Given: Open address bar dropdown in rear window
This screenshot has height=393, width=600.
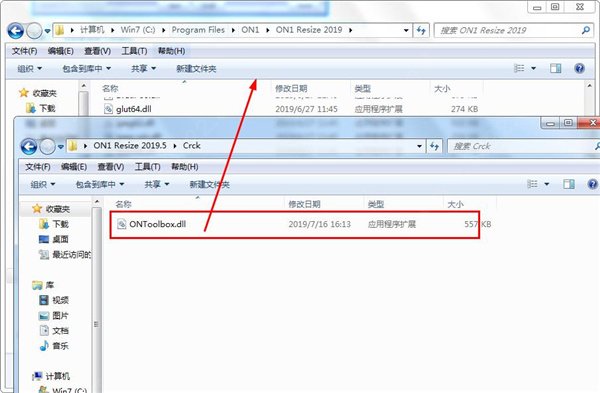Looking at the screenshot, I should pyautogui.click(x=406, y=30).
